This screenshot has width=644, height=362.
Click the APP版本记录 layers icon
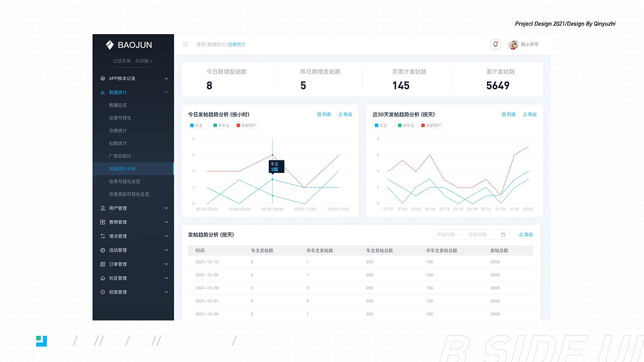pos(103,78)
